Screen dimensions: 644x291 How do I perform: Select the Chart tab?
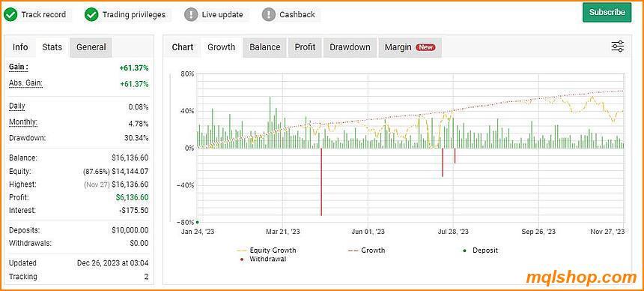coord(183,47)
